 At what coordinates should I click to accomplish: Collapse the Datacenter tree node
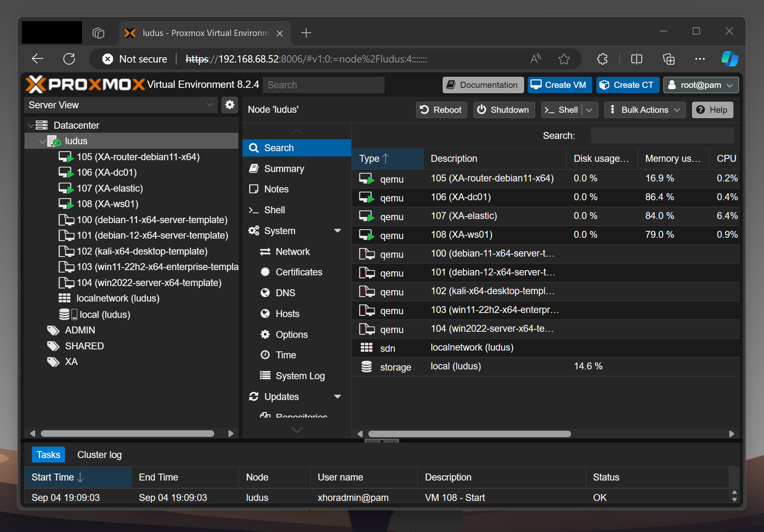[x=31, y=125]
